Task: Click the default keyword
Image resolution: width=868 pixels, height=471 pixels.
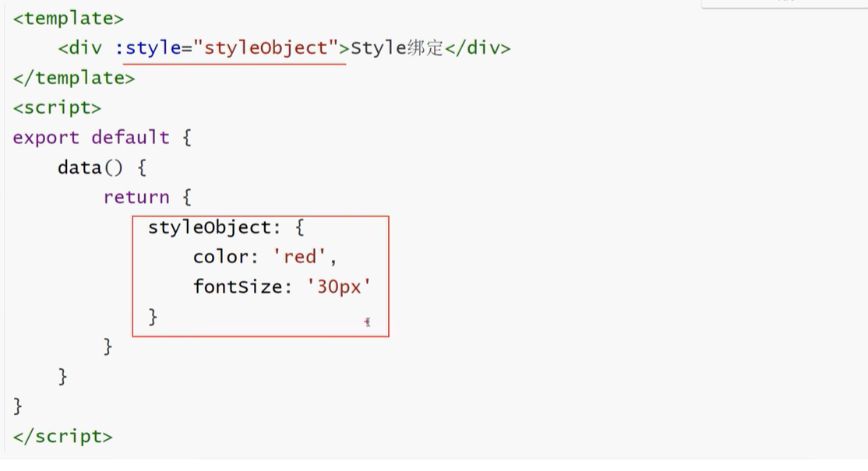Action: (x=130, y=138)
